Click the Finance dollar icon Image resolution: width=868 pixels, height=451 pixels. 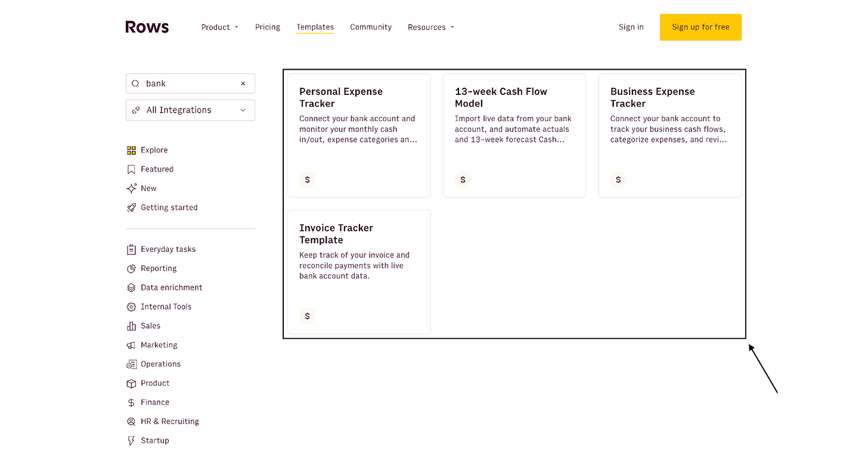tap(131, 403)
